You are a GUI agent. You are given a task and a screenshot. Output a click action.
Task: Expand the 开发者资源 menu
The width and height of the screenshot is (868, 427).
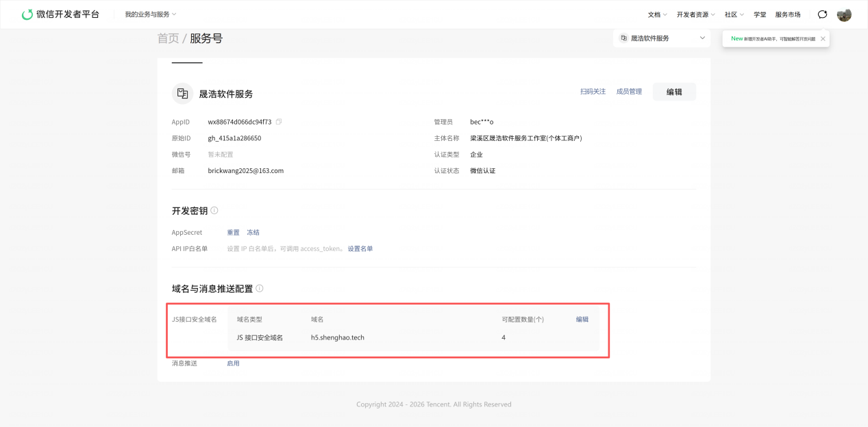pyautogui.click(x=695, y=14)
